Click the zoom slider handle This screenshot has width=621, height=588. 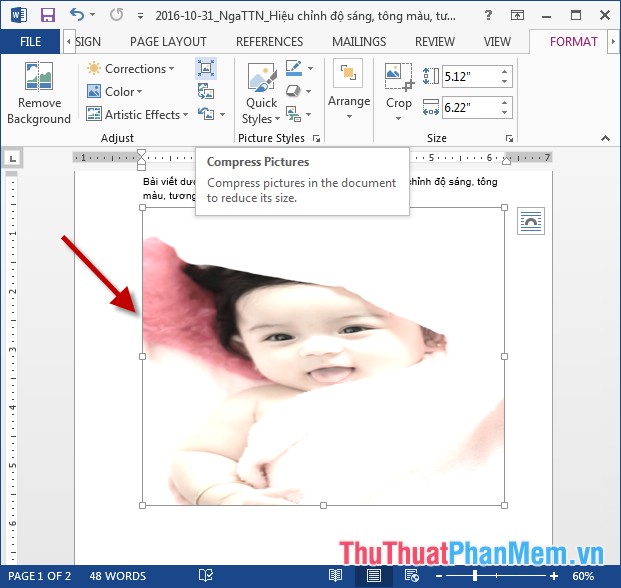click(474, 576)
